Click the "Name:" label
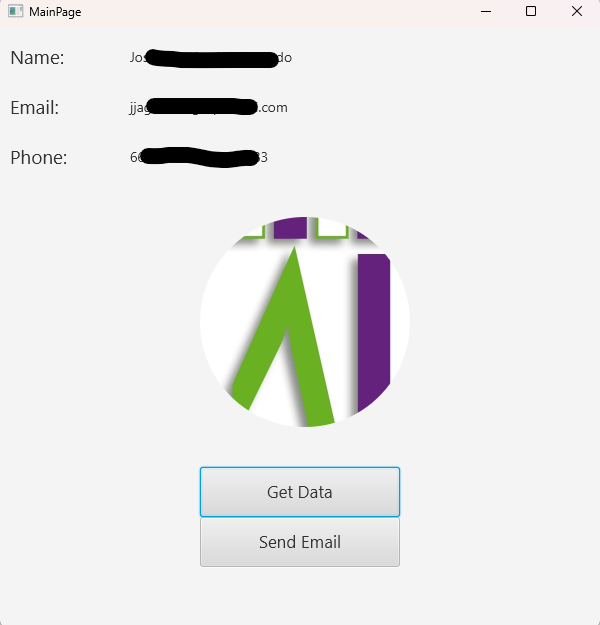Screen dimensions: 600x625 [37, 58]
